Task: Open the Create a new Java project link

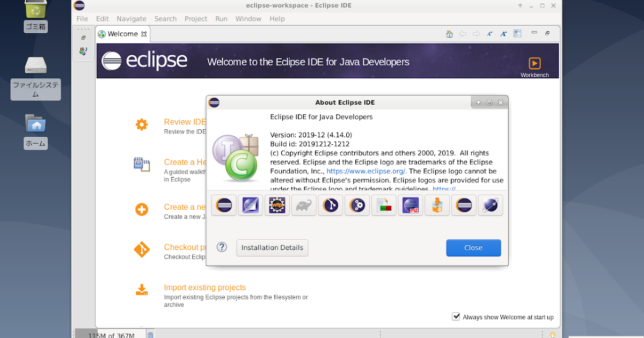Action: pos(185,207)
